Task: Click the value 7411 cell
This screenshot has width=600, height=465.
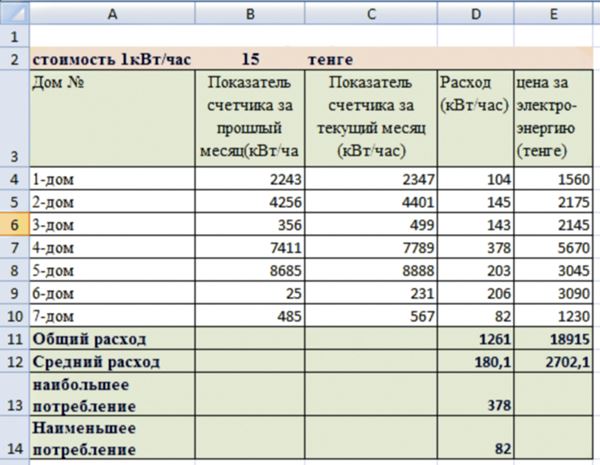Action: pos(250,248)
